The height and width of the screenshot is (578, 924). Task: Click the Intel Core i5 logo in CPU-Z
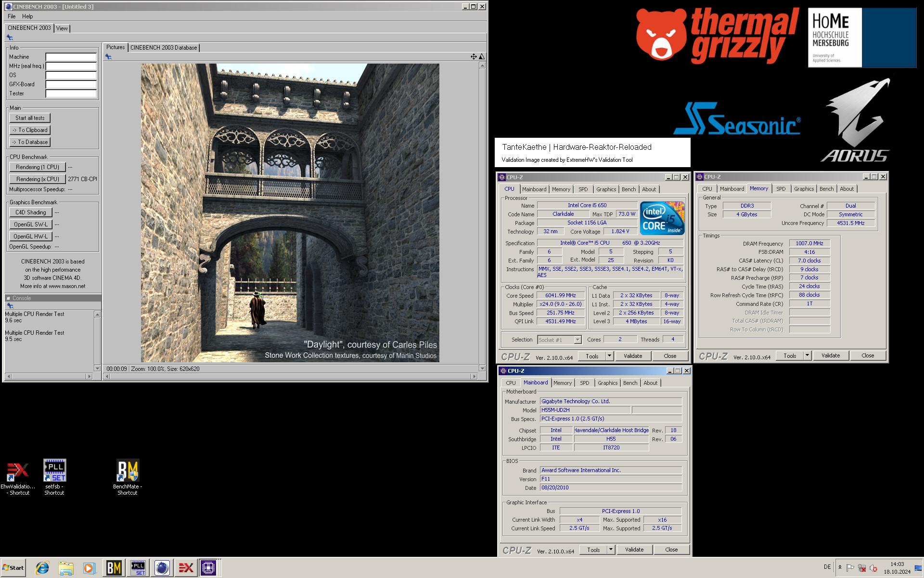(662, 218)
